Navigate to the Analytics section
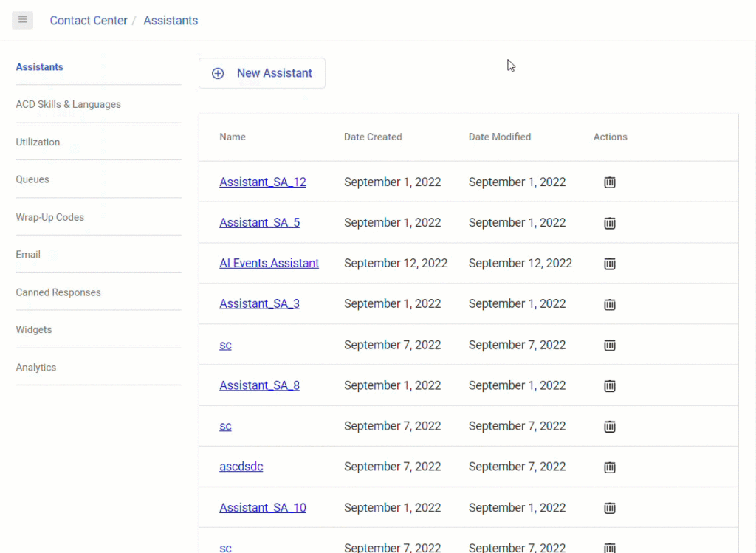 (35, 367)
